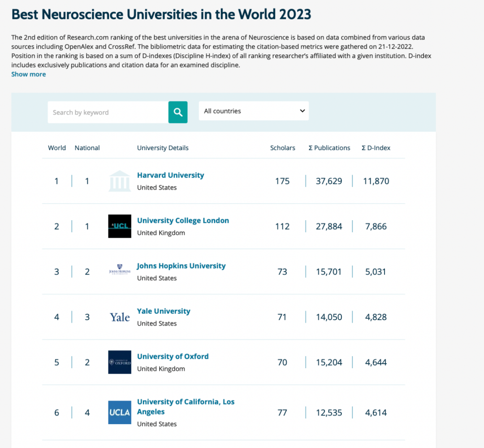Screen dimensions: 484x448
Task: Click United States under Harvard University
Action: tap(157, 187)
